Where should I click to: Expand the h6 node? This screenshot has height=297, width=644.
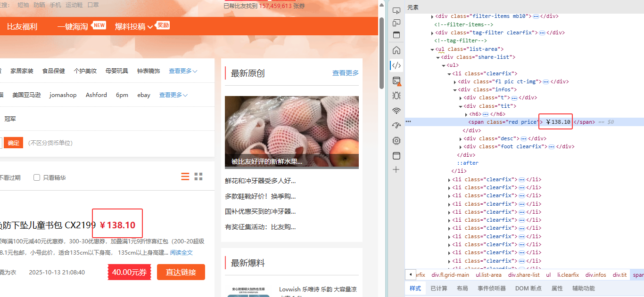point(466,114)
